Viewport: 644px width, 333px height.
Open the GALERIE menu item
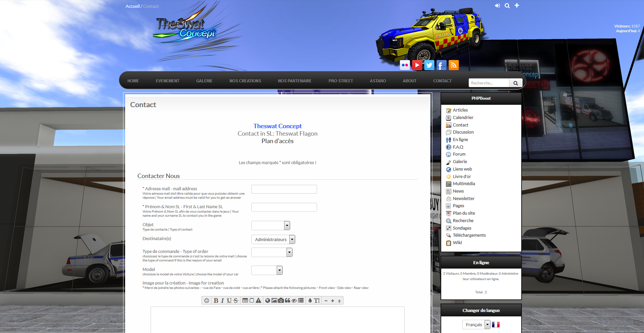click(204, 81)
